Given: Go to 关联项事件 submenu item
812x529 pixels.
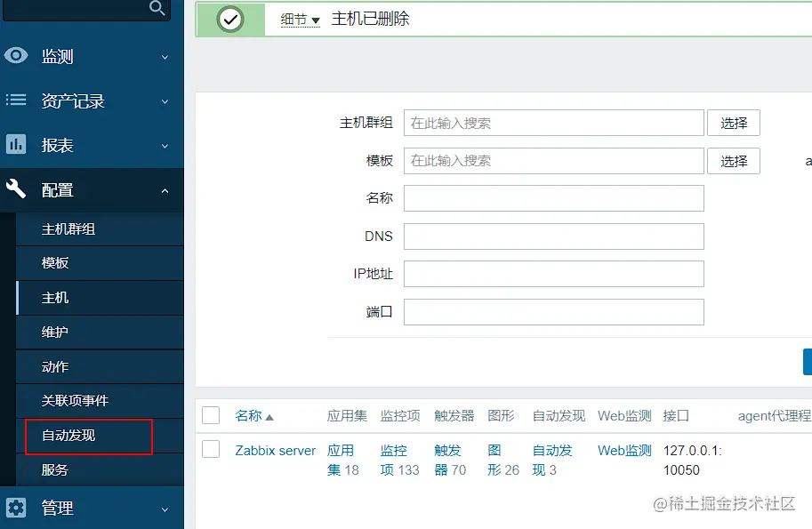Looking at the screenshot, I should (100, 401).
